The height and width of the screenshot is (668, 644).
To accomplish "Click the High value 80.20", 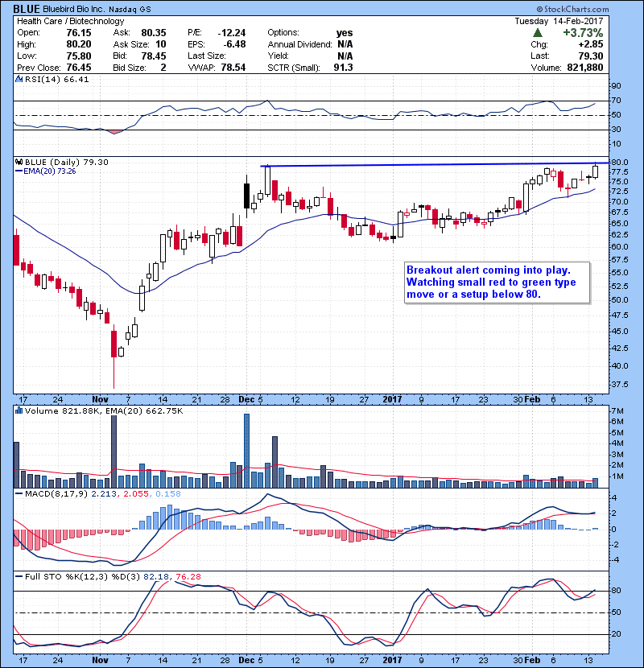I will (x=79, y=44).
